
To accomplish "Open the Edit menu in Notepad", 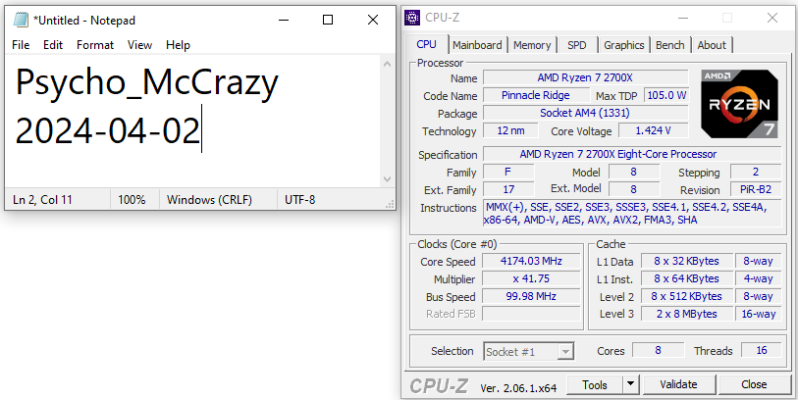I will click(53, 45).
